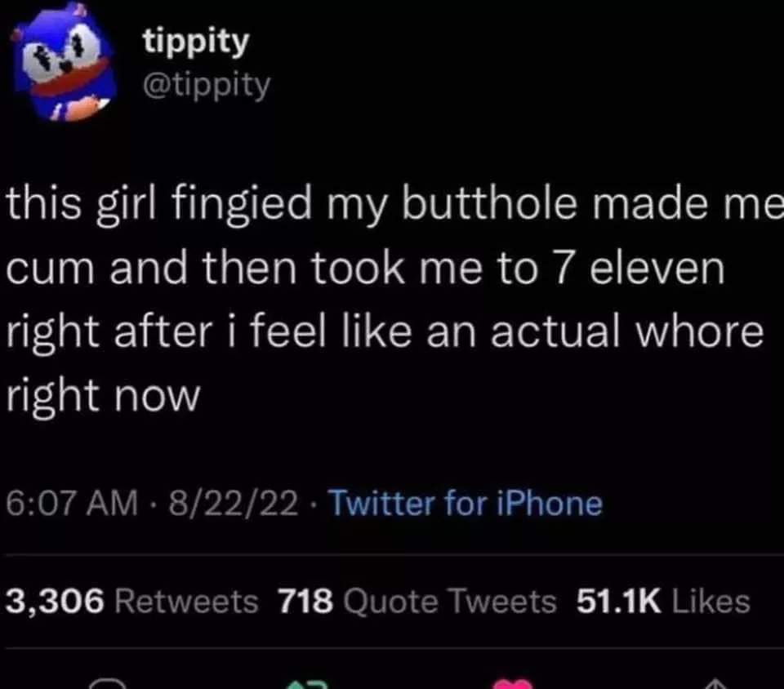
Task: Click the reply speech bubble icon
Action: tap(105, 684)
